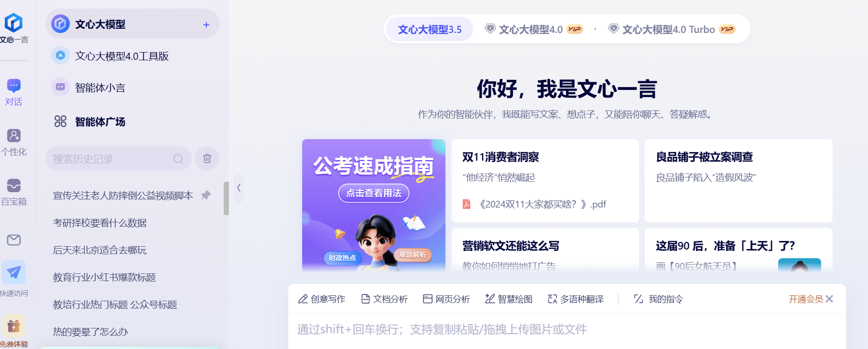
Task: Select the 文心大模型3.5 model tab
Action: 430,30
